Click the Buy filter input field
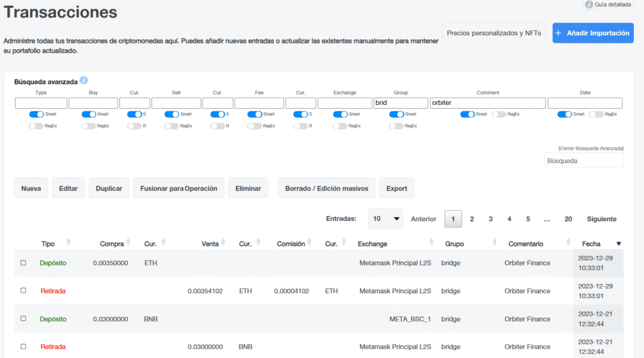This screenshot has width=644, height=358. tap(93, 103)
